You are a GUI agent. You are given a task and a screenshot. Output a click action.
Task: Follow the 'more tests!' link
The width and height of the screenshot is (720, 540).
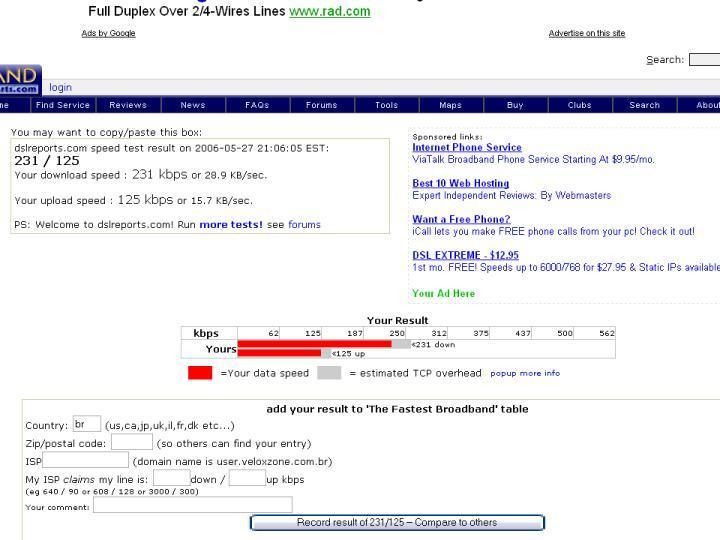click(x=231, y=225)
